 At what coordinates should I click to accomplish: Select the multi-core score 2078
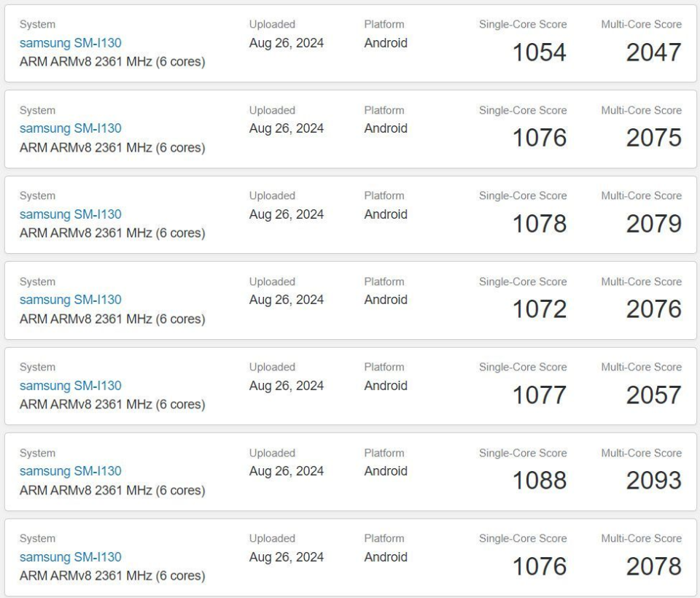pyautogui.click(x=653, y=567)
